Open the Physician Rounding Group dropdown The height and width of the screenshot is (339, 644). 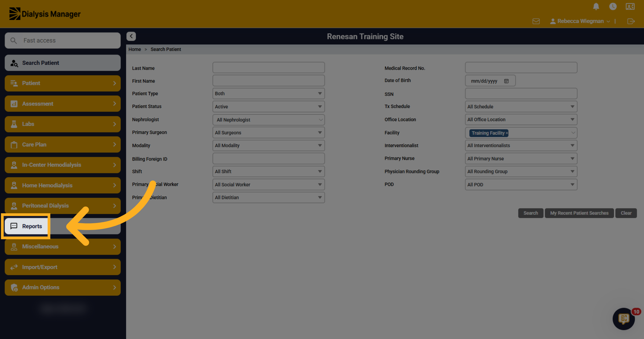coord(521,171)
